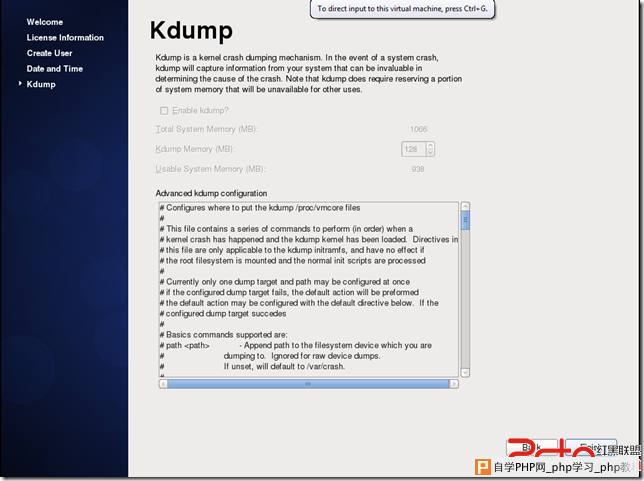Click the Kdump Memory value field
Screen dimensions: 644x481
[x=413, y=149]
